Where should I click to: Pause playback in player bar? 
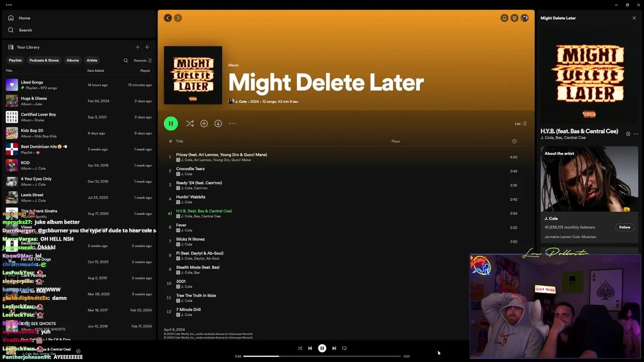pyautogui.click(x=322, y=348)
